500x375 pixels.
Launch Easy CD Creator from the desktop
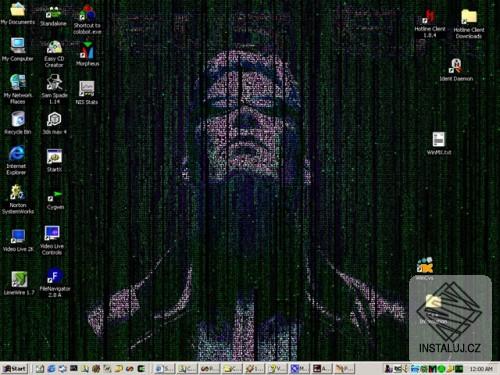(54, 54)
